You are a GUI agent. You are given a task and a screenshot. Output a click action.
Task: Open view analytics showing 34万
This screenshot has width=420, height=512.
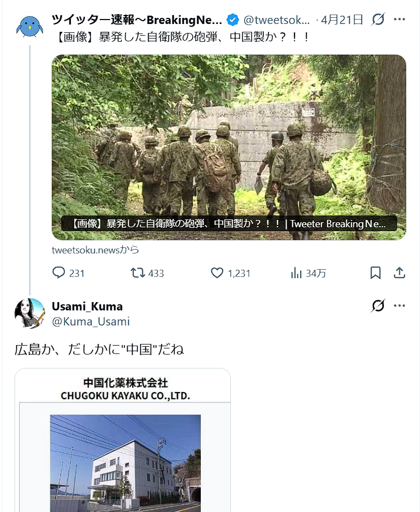[x=296, y=272]
